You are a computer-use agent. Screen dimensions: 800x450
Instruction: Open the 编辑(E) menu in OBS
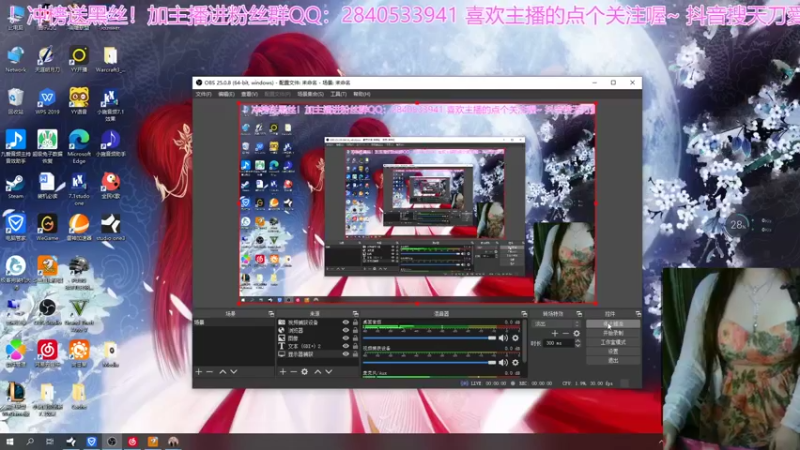tap(226, 94)
